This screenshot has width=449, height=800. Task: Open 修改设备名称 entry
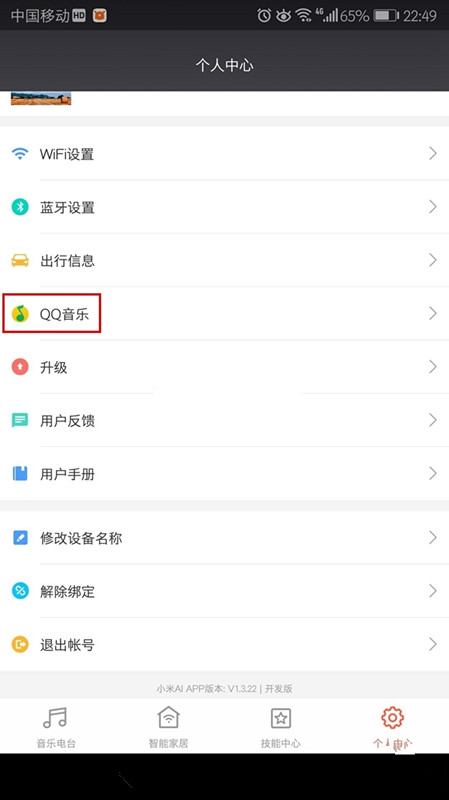224,538
